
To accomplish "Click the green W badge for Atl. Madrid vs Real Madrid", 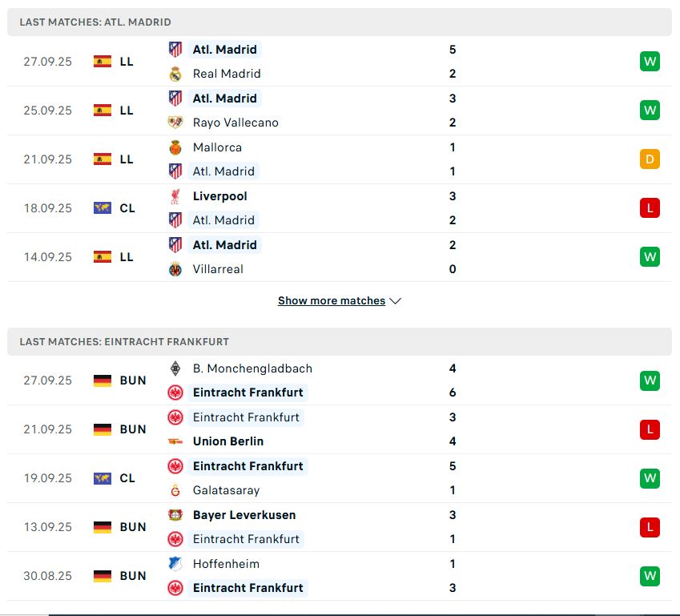I will 650,61.
